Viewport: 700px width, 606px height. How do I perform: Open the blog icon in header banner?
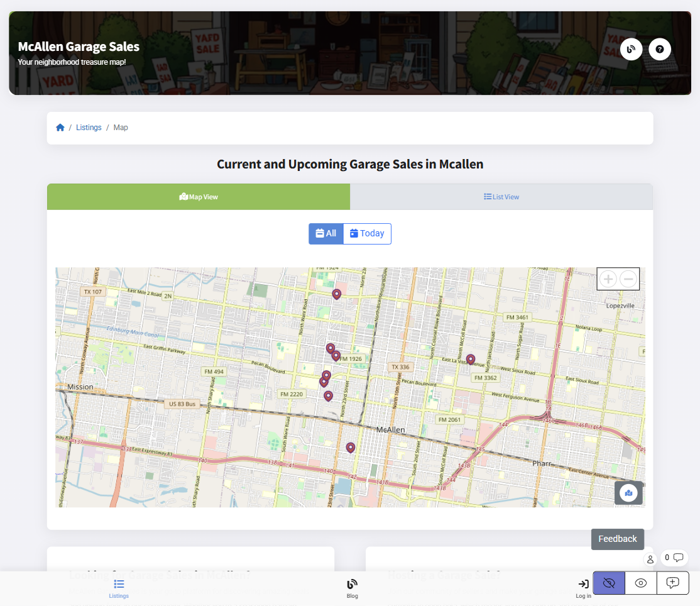coord(631,49)
